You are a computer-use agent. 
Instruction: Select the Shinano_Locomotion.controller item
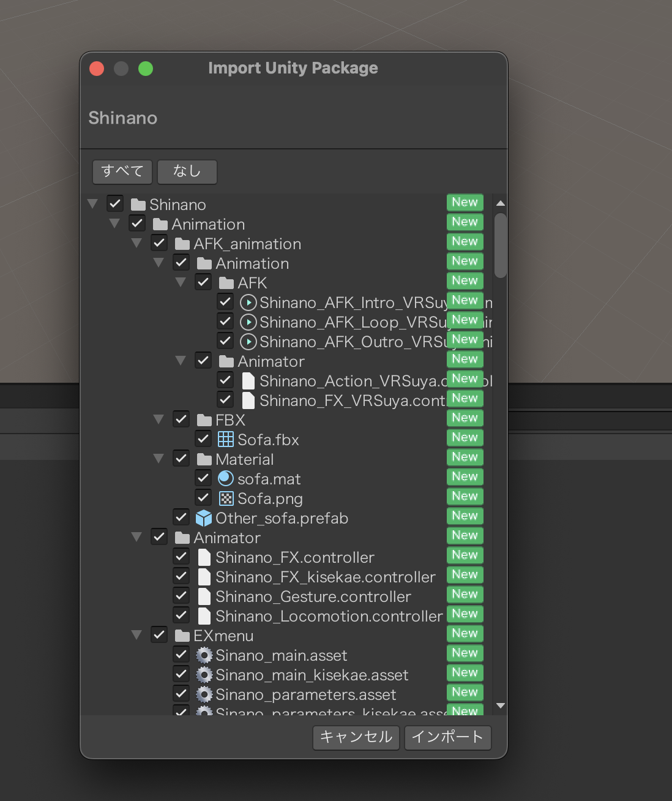[x=329, y=616]
